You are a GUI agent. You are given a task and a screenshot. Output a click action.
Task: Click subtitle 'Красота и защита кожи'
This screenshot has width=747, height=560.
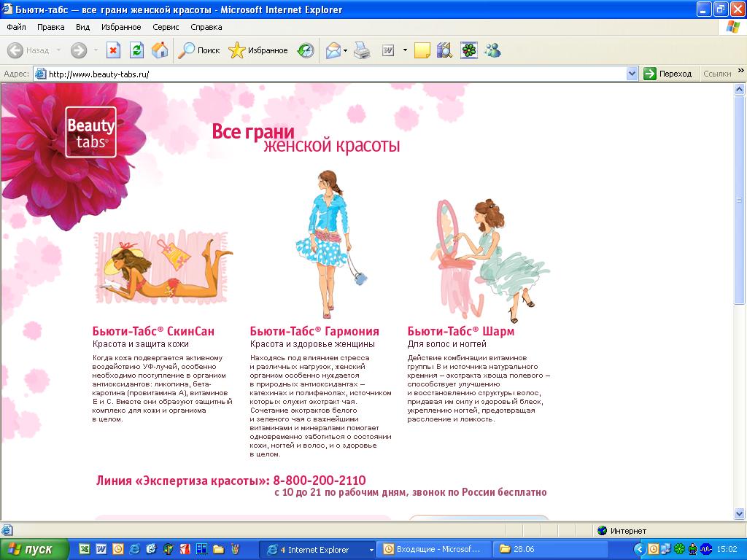[141, 344]
